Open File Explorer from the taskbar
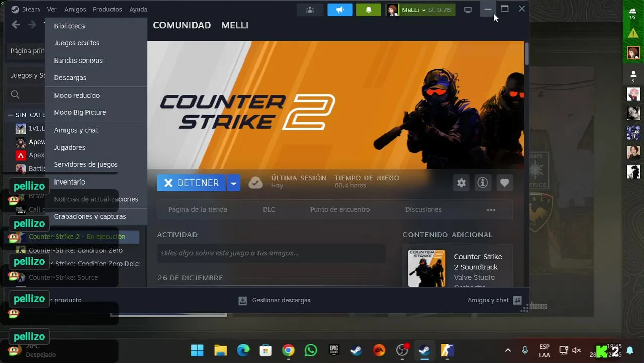Screen dimensions: 644x363 pyautogui.click(x=220, y=350)
